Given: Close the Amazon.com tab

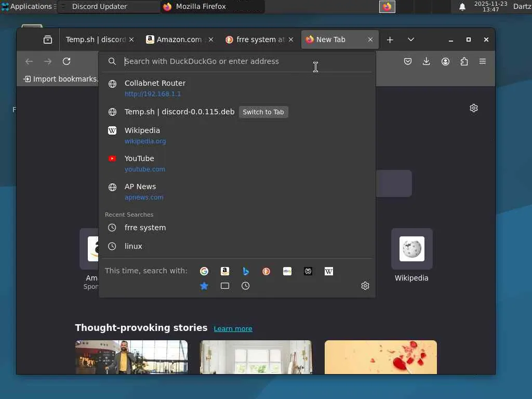Looking at the screenshot, I should point(211,39).
